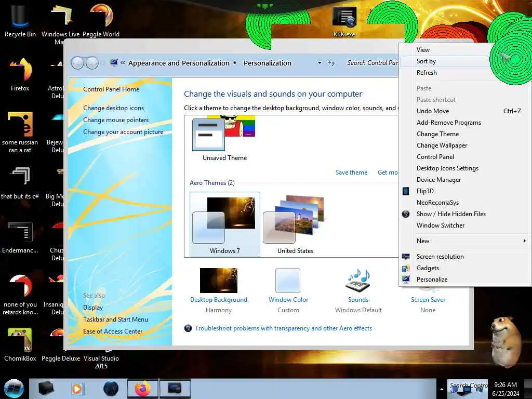Screen dimensions: 532x399
Task: Switch to Personalization window taskbar button
Action: 175,389
